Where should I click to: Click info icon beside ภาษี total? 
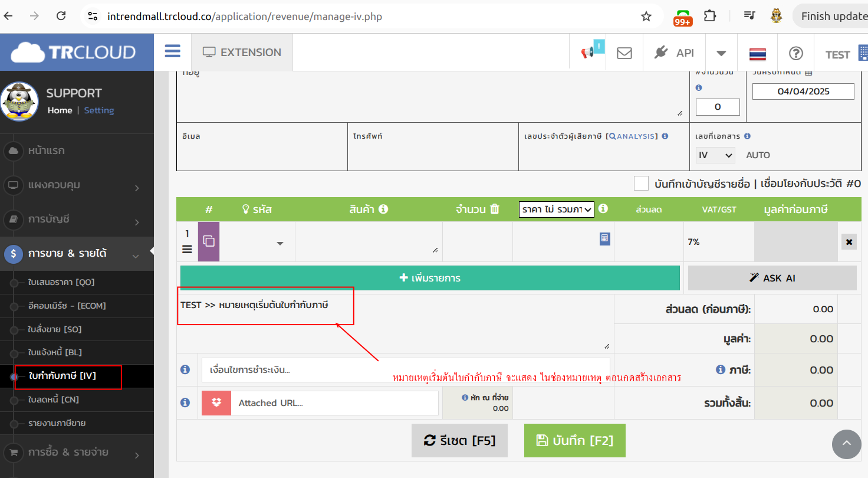pyautogui.click(x=720, y=370)
